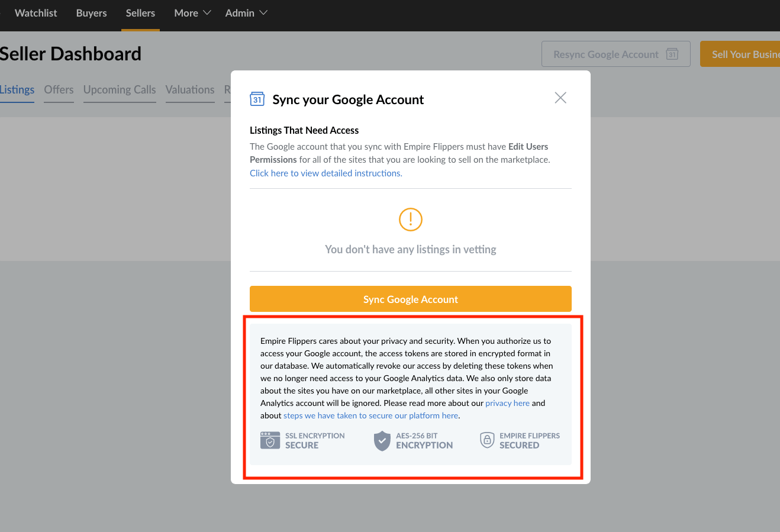
Task: Click the Seller Dashboard heading
Action: click(x=70, y=54)
